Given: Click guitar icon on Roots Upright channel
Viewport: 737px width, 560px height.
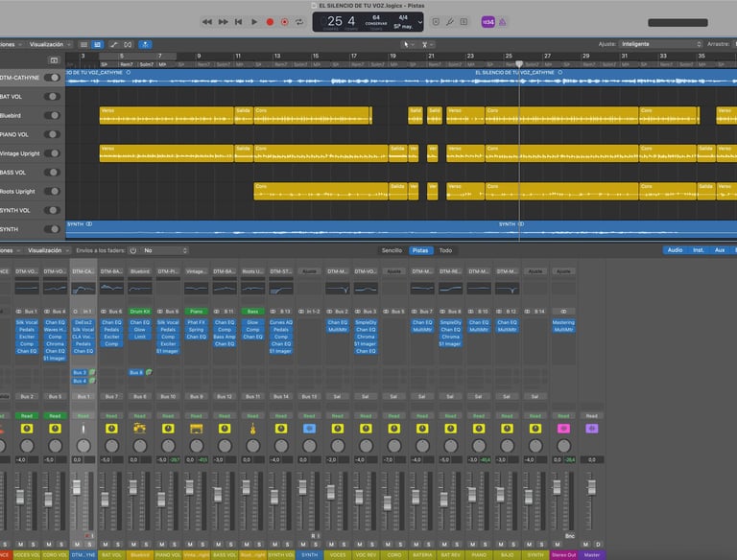Looking at the screenshot, I should [x=253, y=428].
